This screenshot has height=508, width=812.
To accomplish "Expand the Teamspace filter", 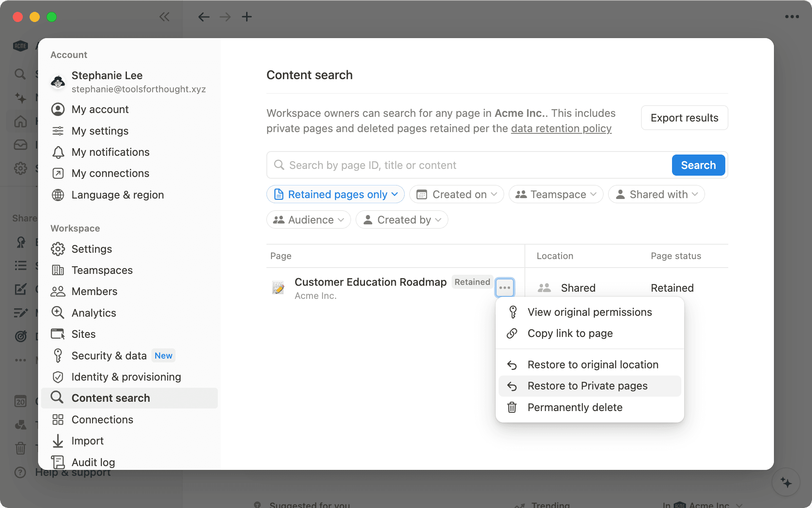I will click(555, 194).
